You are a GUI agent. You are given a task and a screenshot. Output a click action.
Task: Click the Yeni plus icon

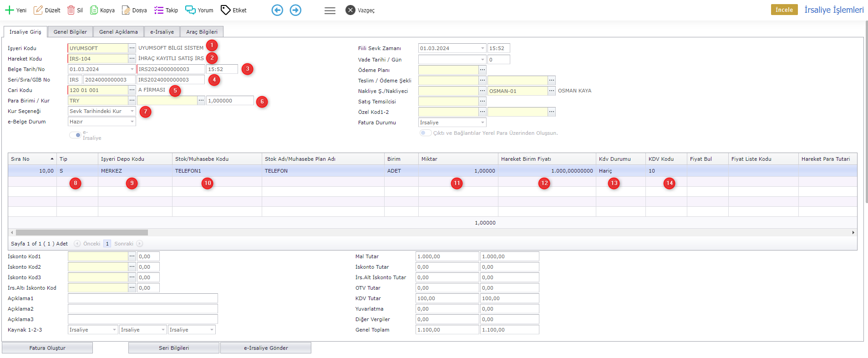coord(9,10)
